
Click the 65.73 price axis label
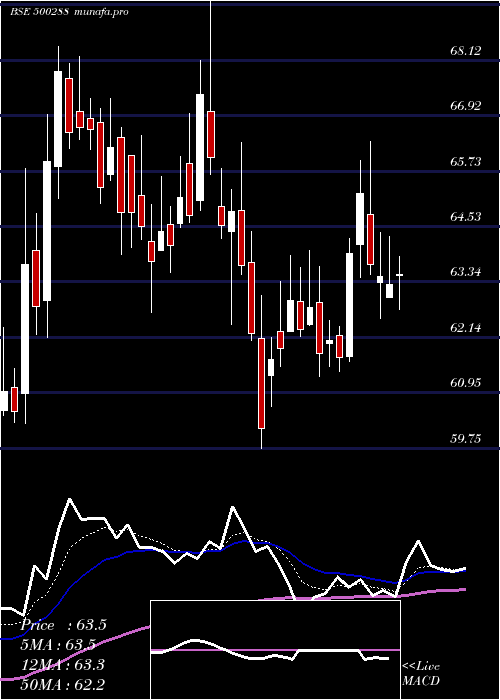click(465, 161)
